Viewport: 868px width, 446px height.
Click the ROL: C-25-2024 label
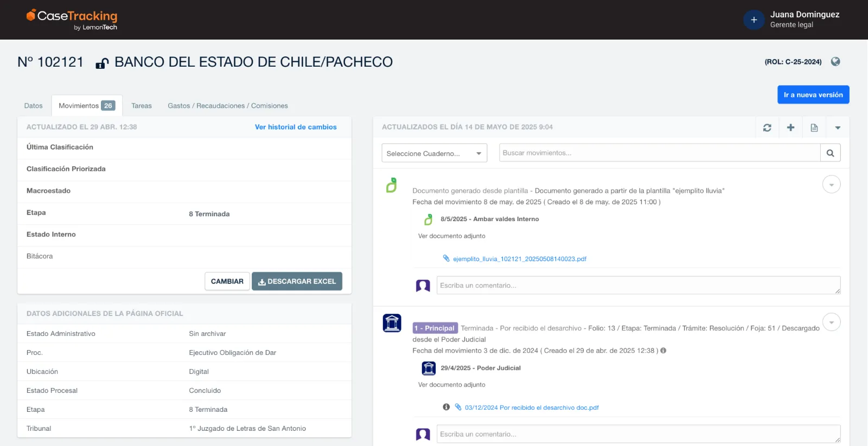click(793, 62)
